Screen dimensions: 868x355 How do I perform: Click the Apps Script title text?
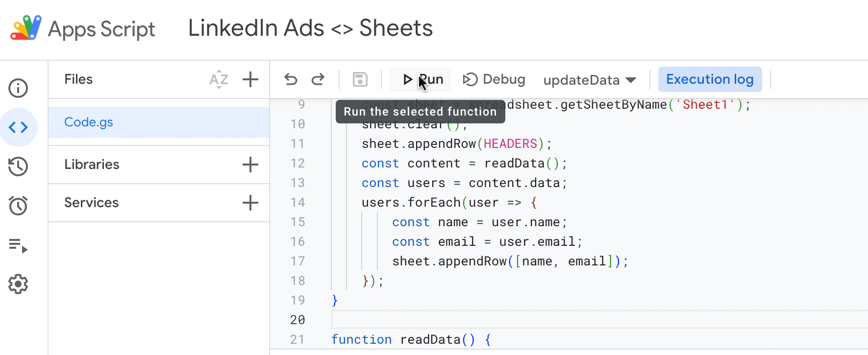point(101,29)
